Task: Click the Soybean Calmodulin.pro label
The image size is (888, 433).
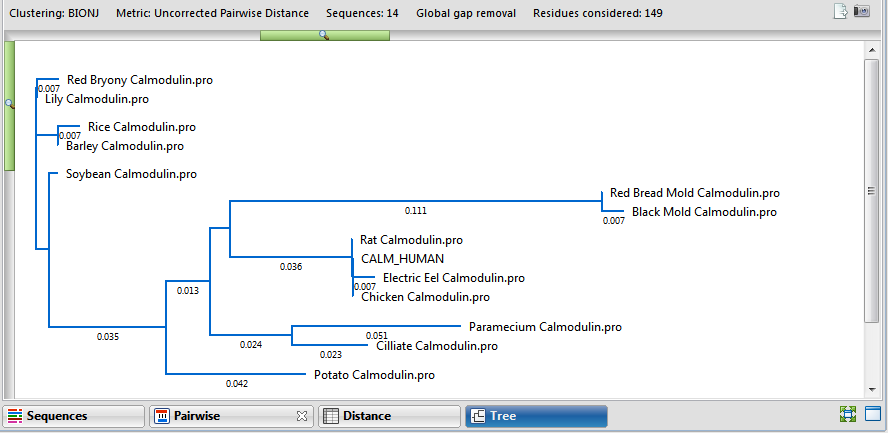Action: pyautogui.click(x=131, y=174)
